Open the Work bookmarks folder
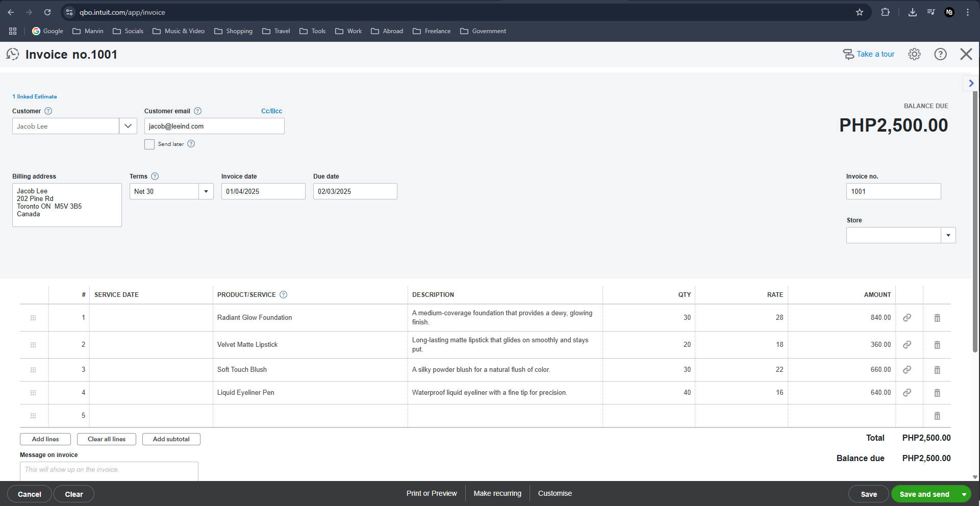This screenshot has height=506, width=980. (x=348, y=31)
